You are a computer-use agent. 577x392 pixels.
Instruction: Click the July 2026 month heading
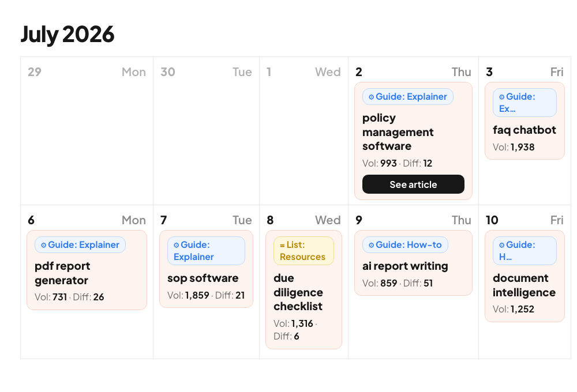coord(68,34)
